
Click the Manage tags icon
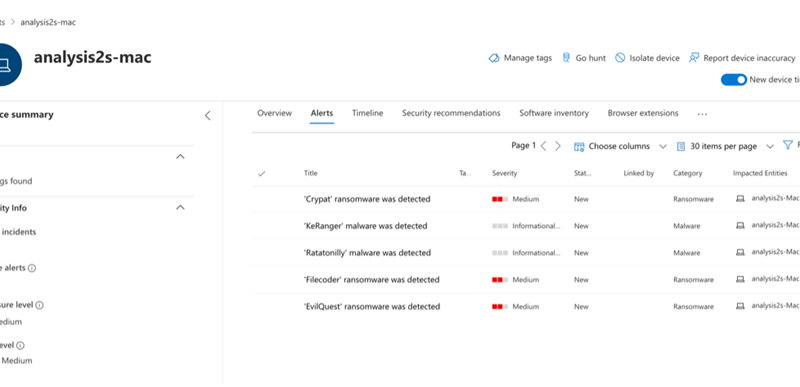(x=493, y=58)
